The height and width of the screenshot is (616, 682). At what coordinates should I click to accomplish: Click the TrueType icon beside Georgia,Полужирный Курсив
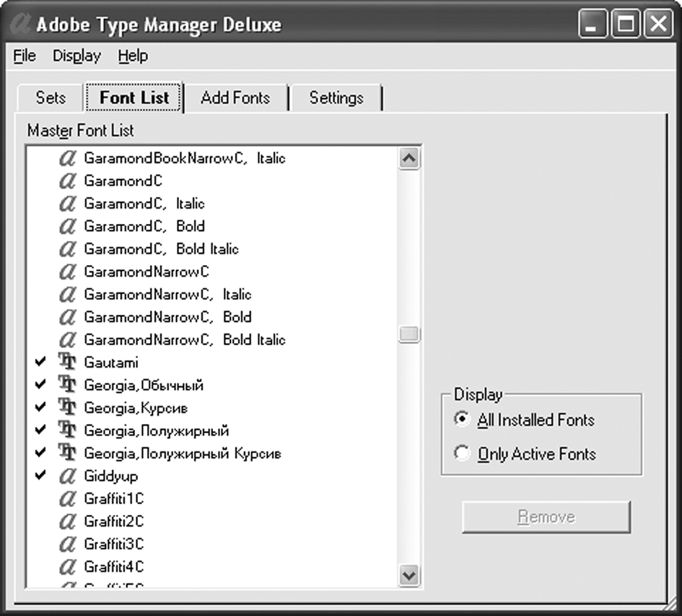(x=67, y=452)
